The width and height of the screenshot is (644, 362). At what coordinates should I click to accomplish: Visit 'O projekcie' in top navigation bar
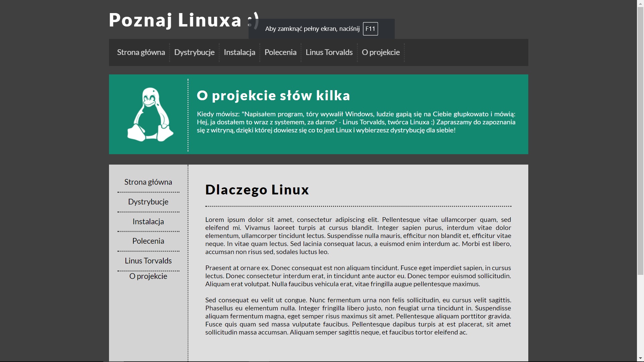[x=381, y=52]
